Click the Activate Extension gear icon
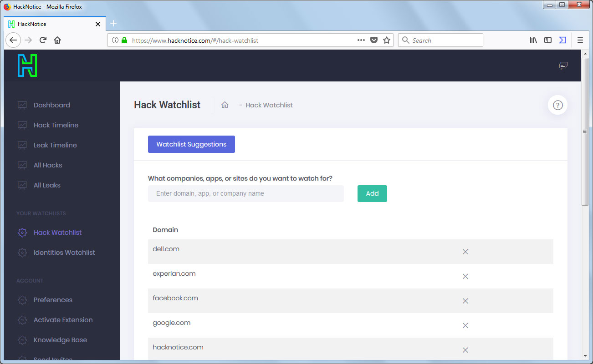This screenshot has height=364, width=593. (22, 320)
